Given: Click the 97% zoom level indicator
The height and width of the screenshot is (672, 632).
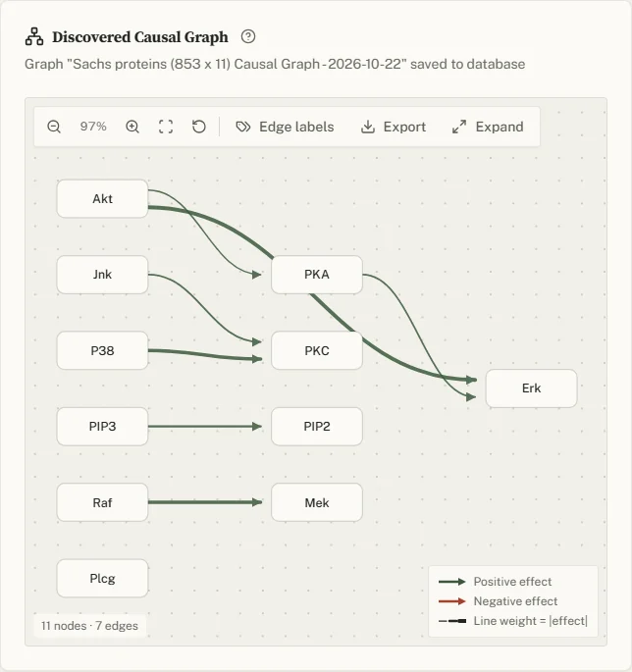Looking at the screenshot, I should click(x=93, y=127).
